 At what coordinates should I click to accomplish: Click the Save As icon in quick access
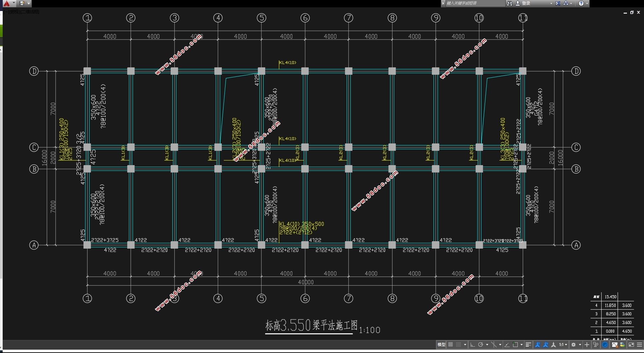[22, 3]
